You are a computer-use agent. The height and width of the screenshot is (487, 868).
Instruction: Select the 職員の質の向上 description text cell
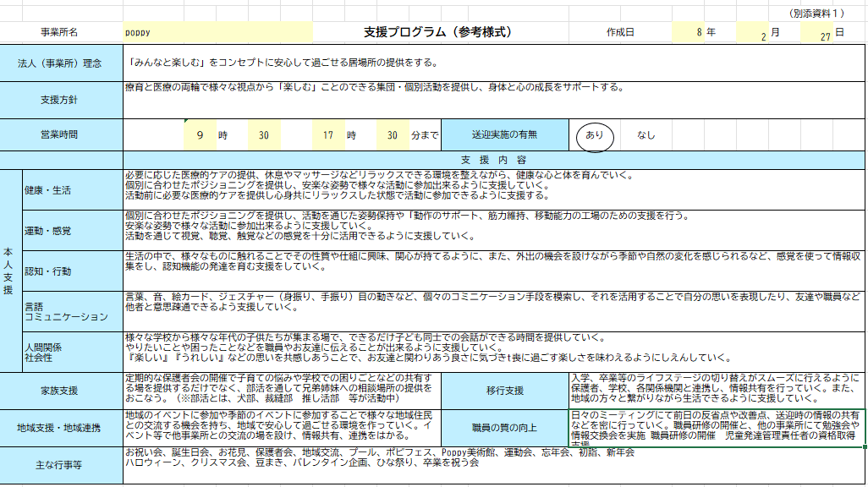716,427
